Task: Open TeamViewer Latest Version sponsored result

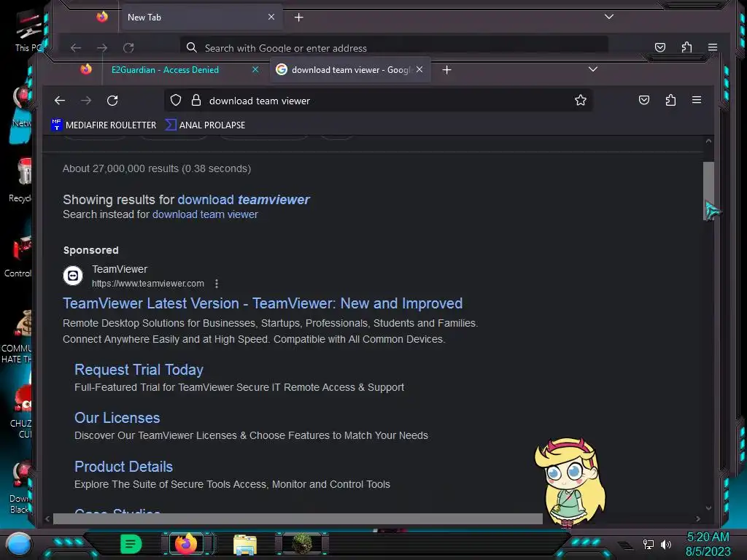Action: click(x=263, y=303)
